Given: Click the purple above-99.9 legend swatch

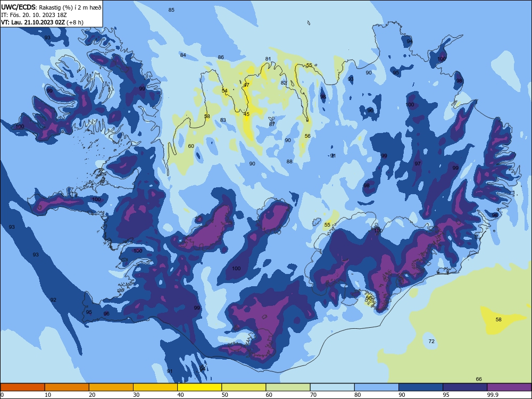Looking at the screenshot, I should (509, 387).
